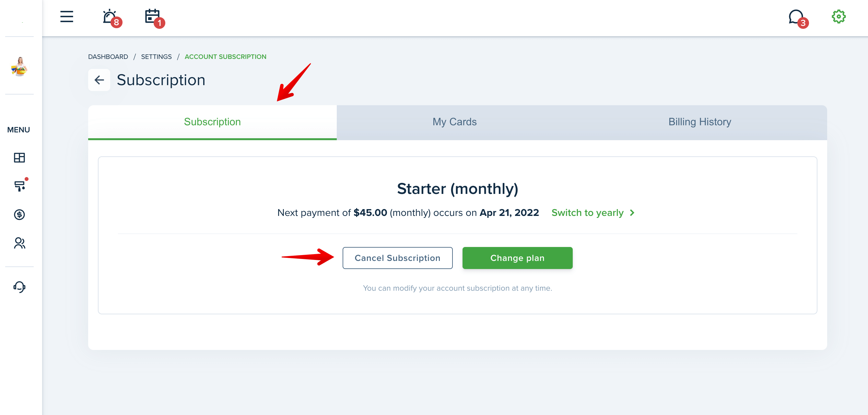The height and width of the screenshot is (415, 868).
Task: Click the green Change plan button
Action: pos(517,258)
